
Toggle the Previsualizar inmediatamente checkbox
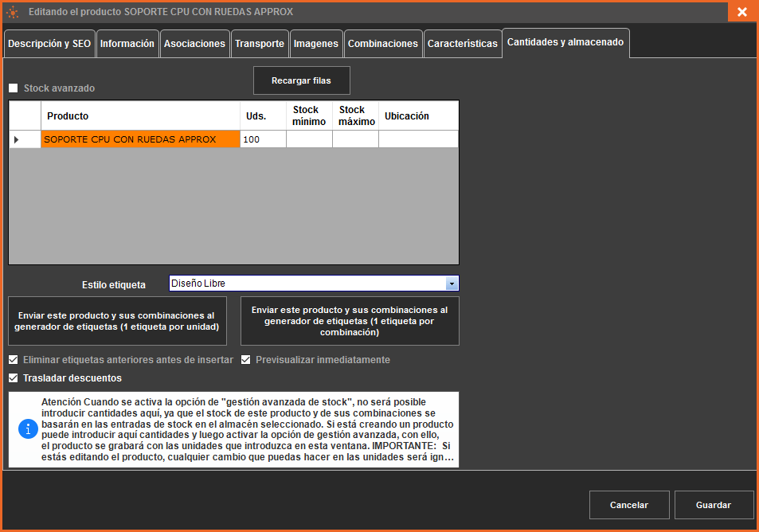(x=246, y=360)
